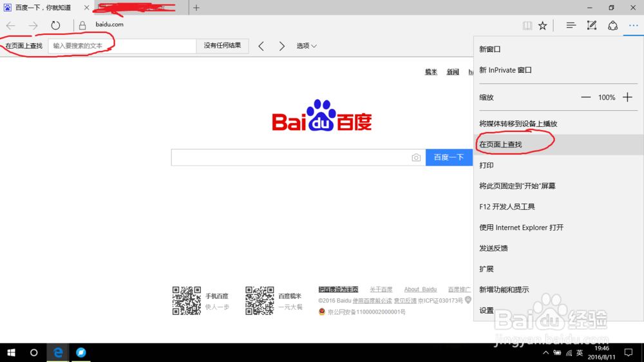The image size is (644, 362).
Task: Click the browser back arrow
Action: [x=11, y=26]
